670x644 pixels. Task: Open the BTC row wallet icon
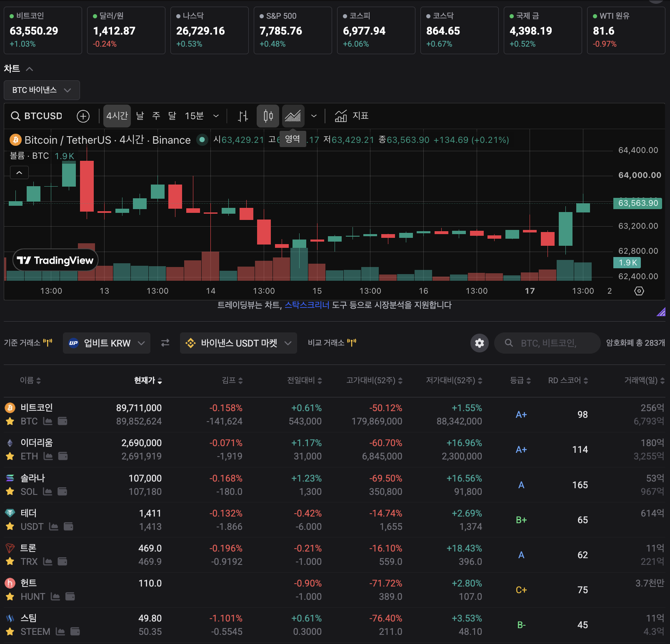62,421
